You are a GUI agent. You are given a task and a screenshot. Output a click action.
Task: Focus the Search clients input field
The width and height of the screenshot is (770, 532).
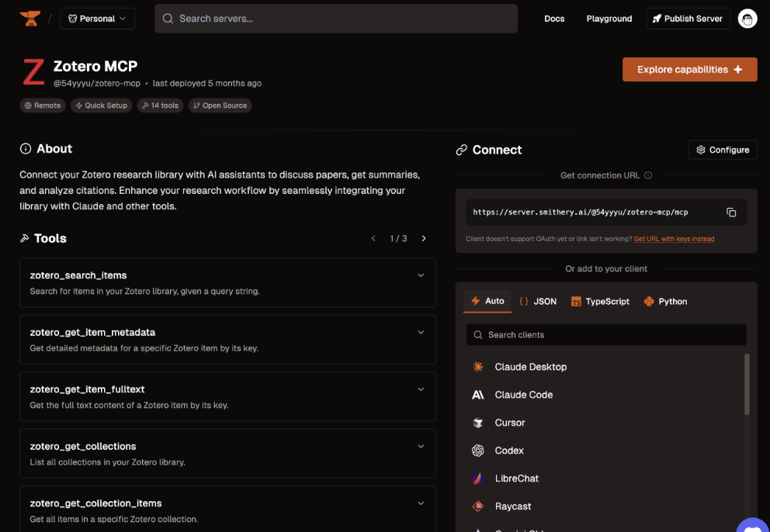click(605, 335)
